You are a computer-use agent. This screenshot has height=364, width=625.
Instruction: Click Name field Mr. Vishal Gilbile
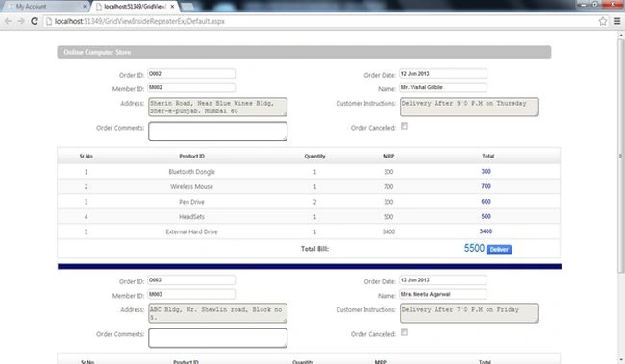(443, 87)
